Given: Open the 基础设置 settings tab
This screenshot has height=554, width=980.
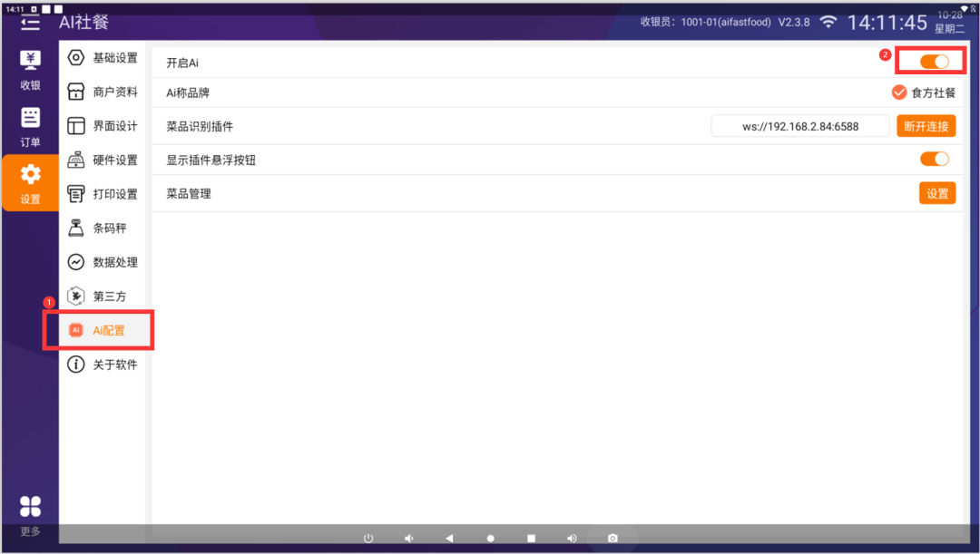Looking at the screenshot, I should click(103, 58).
